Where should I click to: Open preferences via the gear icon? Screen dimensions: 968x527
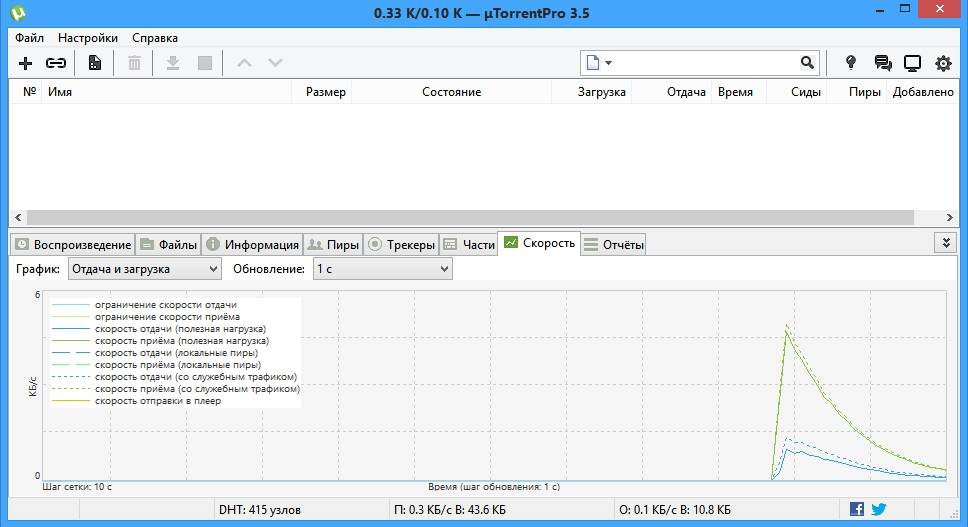(943, 63)
